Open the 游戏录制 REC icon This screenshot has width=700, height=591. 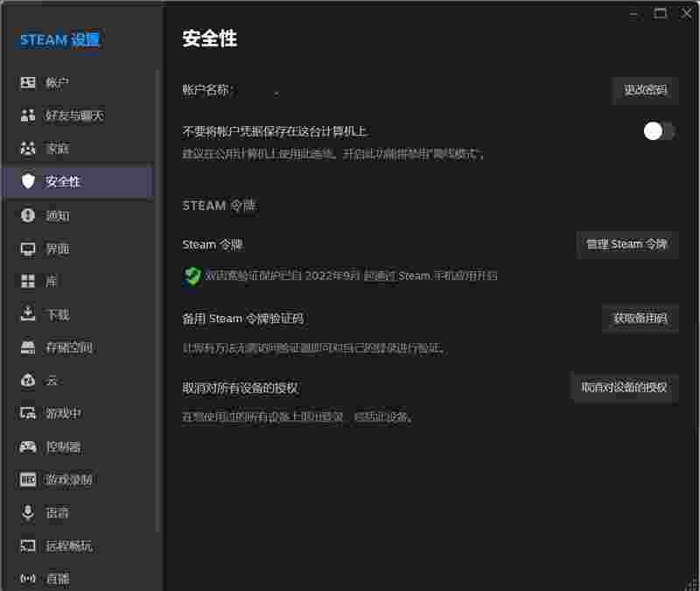[x=28, y=479]
